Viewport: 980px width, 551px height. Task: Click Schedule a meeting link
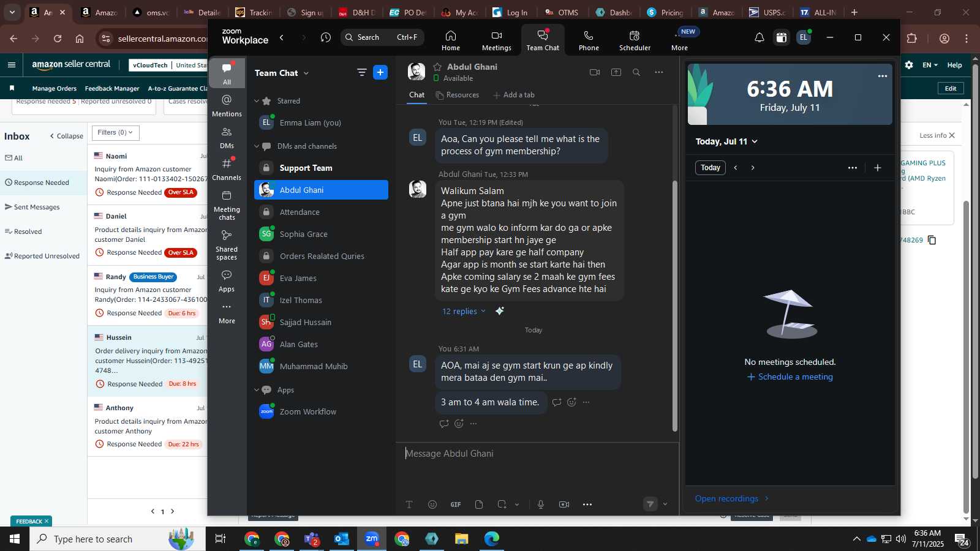790,377
